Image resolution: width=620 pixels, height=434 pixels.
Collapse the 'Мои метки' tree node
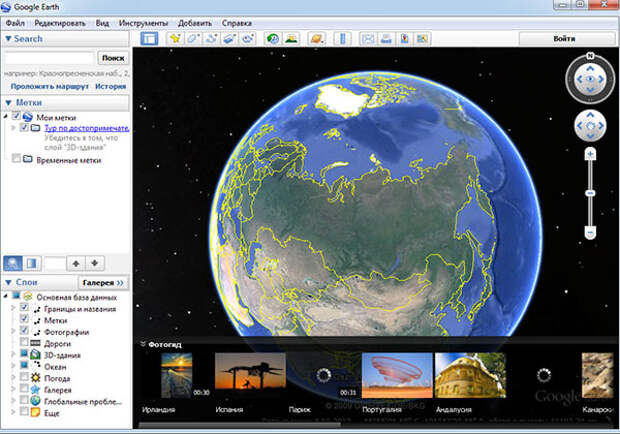point(6,117)
